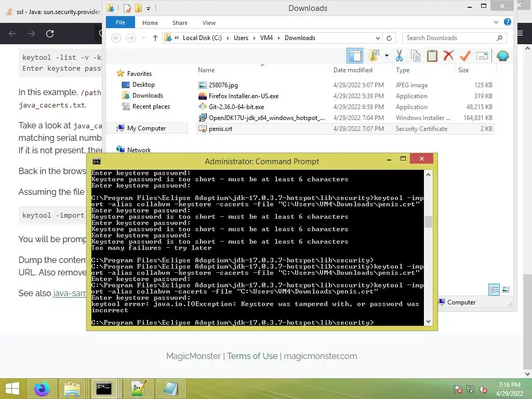Open Notepad++ from the taskbar

139,389
